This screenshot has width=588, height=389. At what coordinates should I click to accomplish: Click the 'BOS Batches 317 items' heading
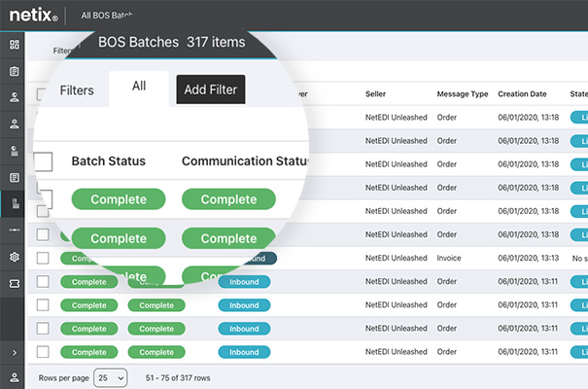click(x=172, y=42)
